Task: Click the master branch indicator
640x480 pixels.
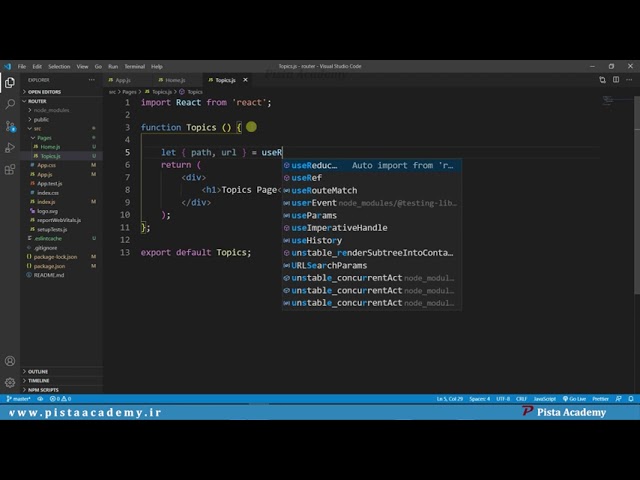Action: tap(18, 399)
